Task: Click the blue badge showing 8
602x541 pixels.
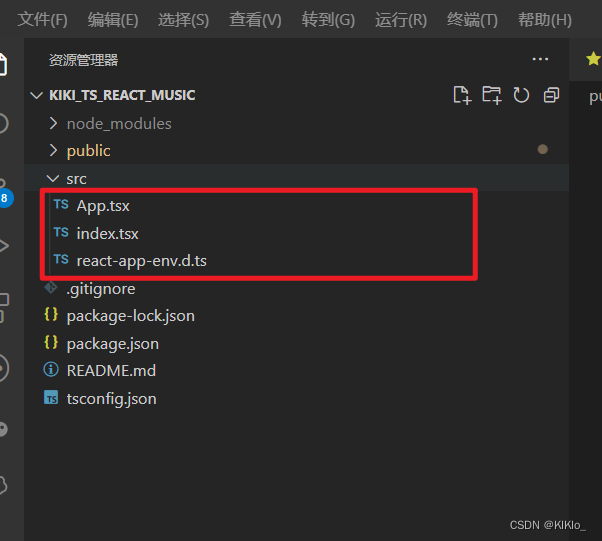Action: [x=5, y=198]
